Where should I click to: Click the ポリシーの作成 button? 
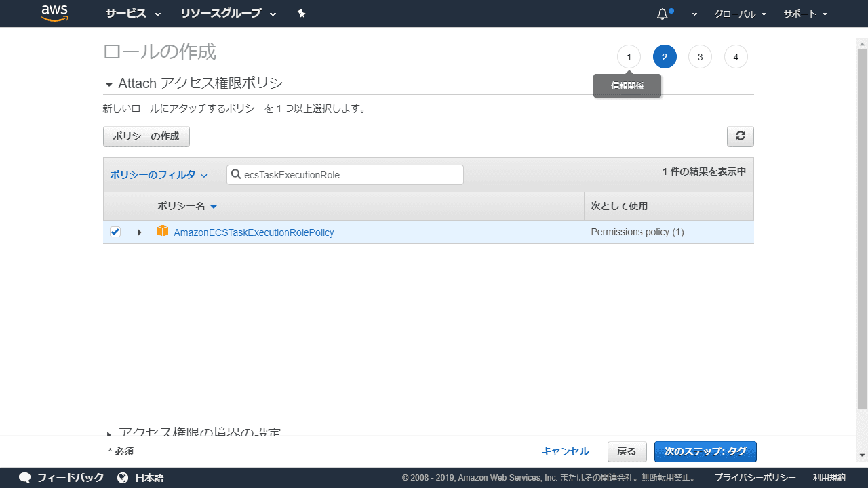(x=146, y=136)
